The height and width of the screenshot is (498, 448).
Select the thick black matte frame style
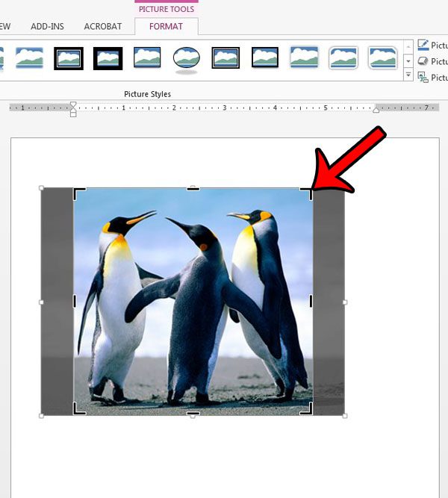[x=108, y=57]
